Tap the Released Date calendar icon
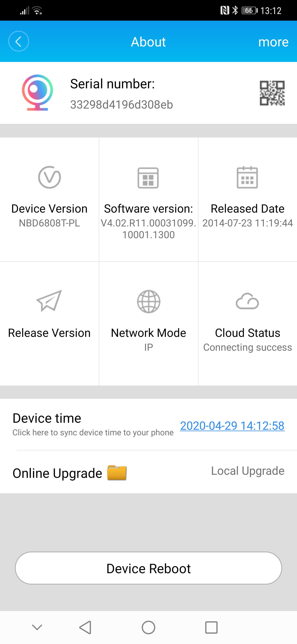The width and height of the screenshot is (297, 644). 247,177
